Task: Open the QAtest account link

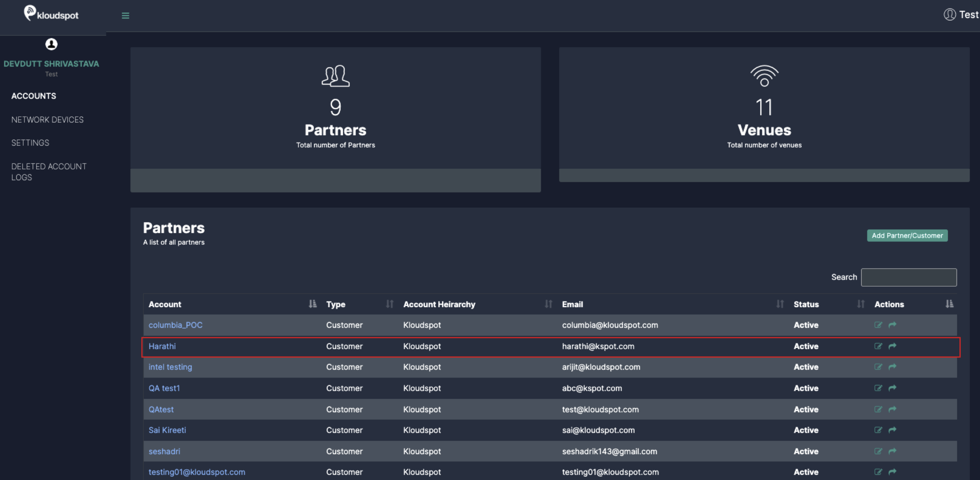Action: [x=161, y=409]
